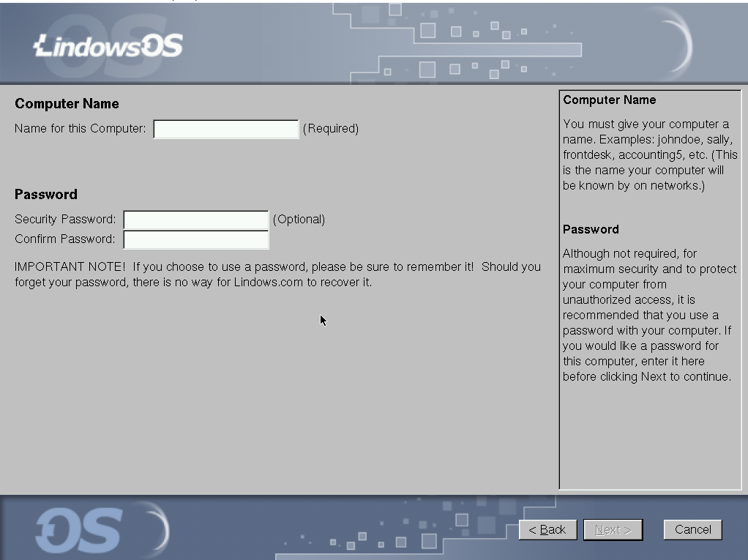748x560 pixels.
Task: Cancel the LindowsOS installer
Action: pyautogui.click(x=692, y=530)
